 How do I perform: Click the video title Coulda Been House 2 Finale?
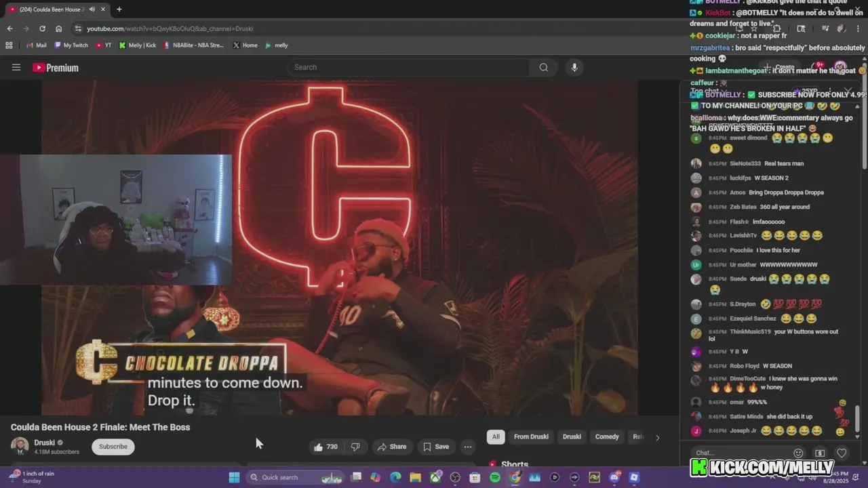100,427
